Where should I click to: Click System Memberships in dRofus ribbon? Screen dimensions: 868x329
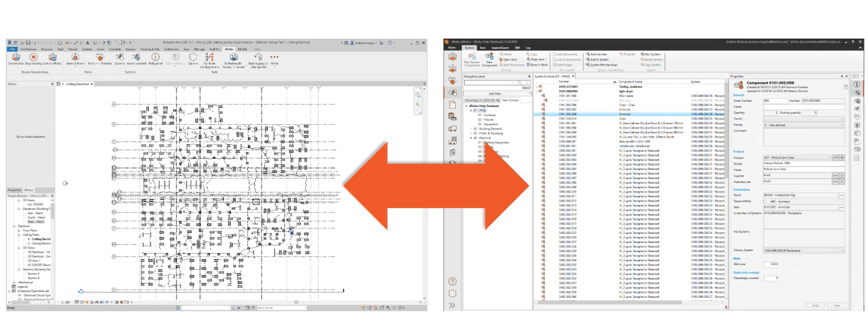pyautogui.click(x=602, y=65)
